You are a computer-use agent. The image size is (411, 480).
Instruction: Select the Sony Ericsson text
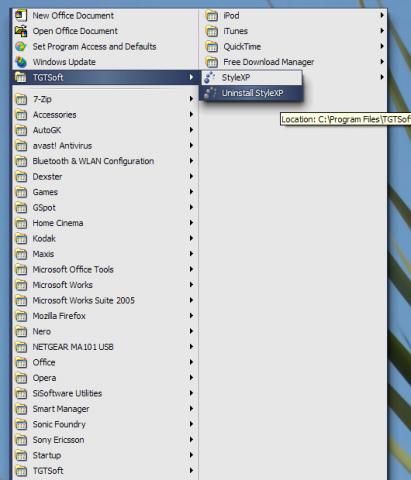pyautogui.click(x=58, y=440)
